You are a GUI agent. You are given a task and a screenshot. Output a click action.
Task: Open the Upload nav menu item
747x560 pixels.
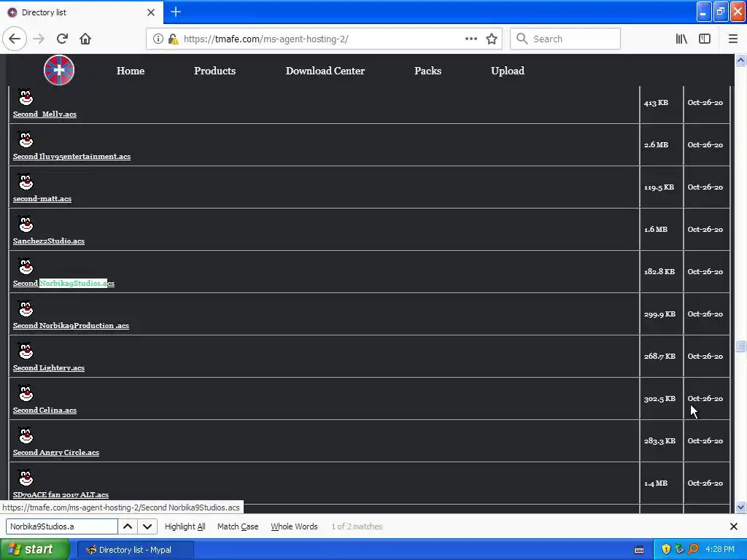[x=508, y=71]
